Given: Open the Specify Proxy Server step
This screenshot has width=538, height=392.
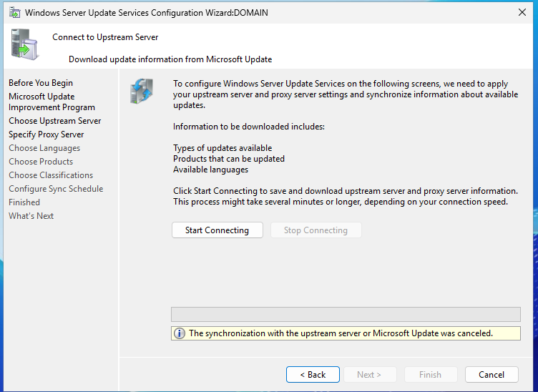Looking at the screenshot, I should [47, 134].
